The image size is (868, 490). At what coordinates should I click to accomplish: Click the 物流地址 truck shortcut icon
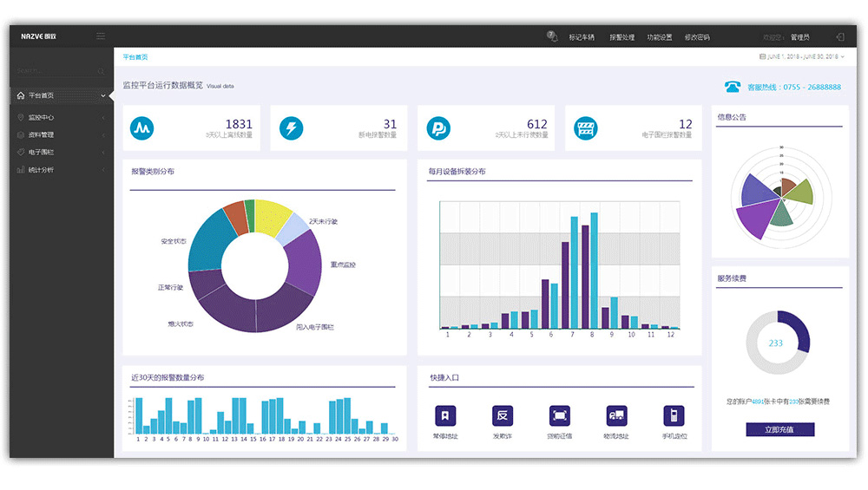point(616,415)
